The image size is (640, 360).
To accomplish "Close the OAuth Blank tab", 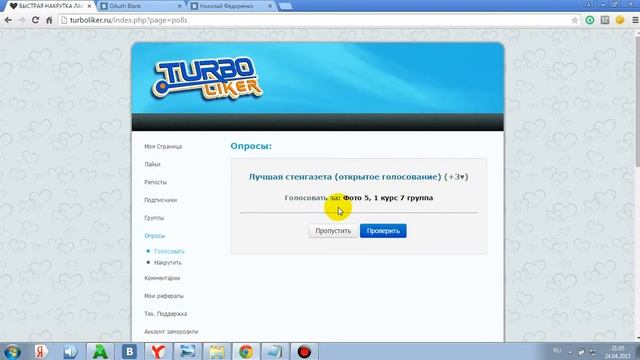I will pos(180,6).
